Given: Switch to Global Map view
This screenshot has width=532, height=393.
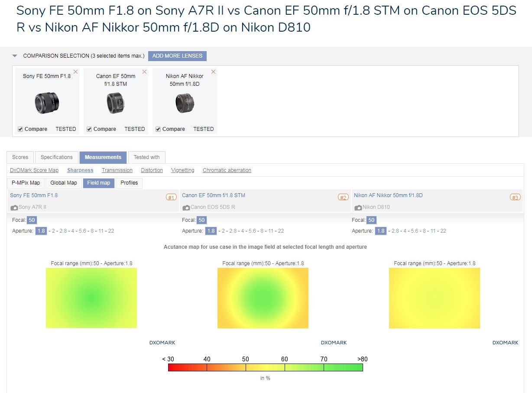Looking at the screenshot, I should point(64,183).
